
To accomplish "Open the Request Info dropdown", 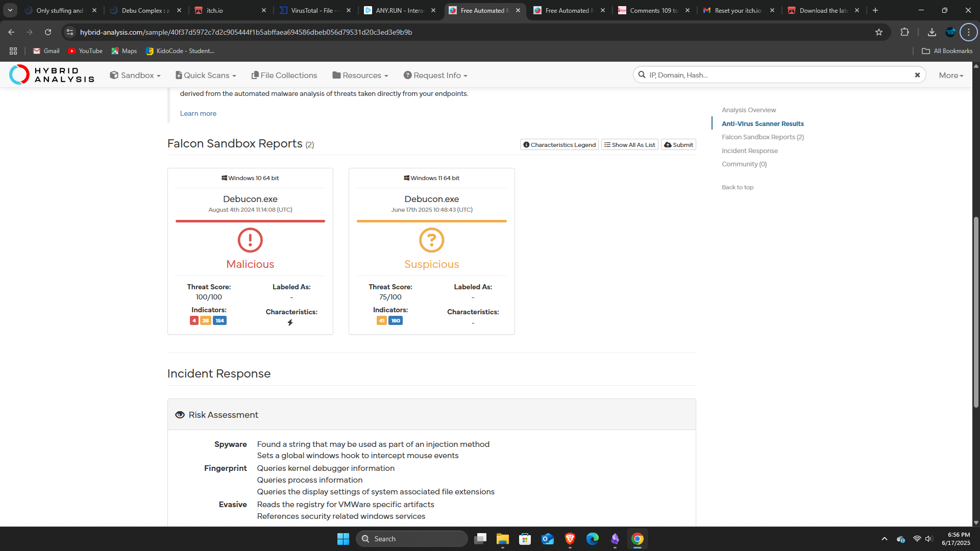I will [435, 75].
